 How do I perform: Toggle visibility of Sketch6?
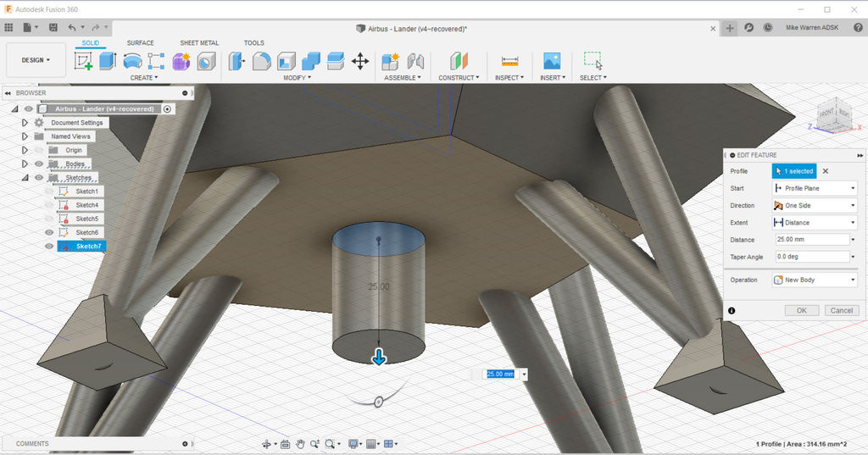49,232
